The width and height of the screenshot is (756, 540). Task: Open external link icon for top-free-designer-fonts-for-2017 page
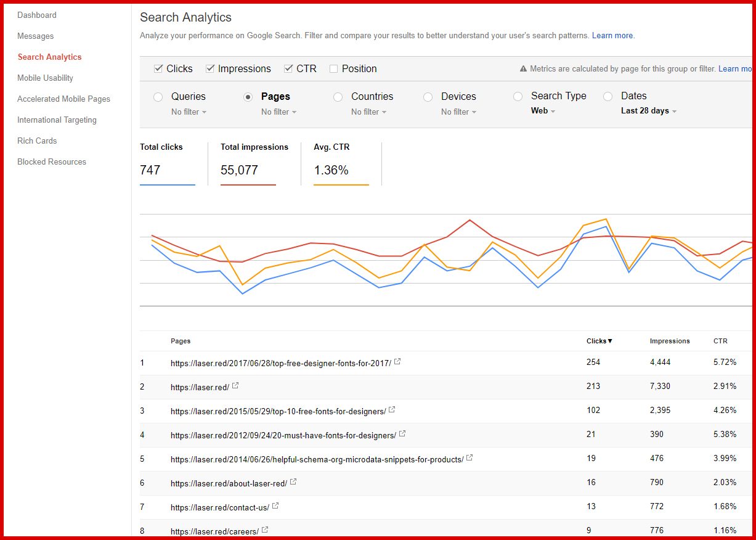(x=397, y=362)
